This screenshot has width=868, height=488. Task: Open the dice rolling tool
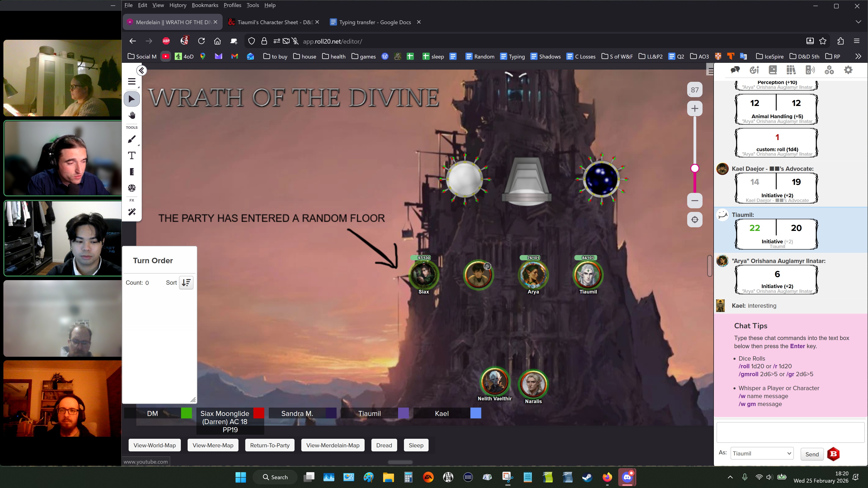[x=132, y=188]
